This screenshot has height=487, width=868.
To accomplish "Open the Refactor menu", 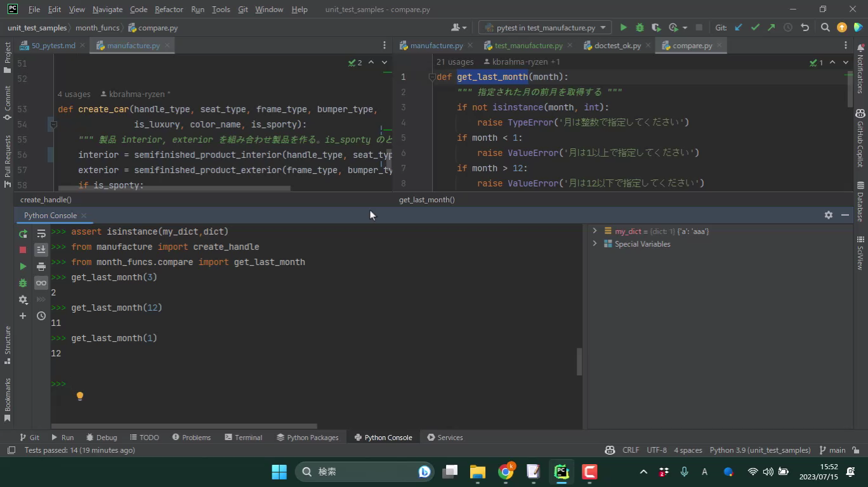I will pyautogui.click(x=168, y=10).
